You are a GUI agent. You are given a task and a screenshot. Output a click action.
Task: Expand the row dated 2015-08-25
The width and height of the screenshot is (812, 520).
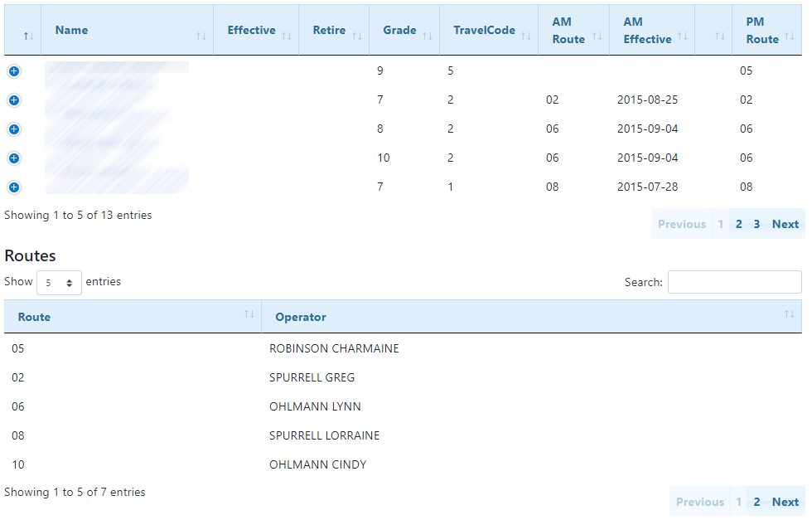tap(13, 100)
